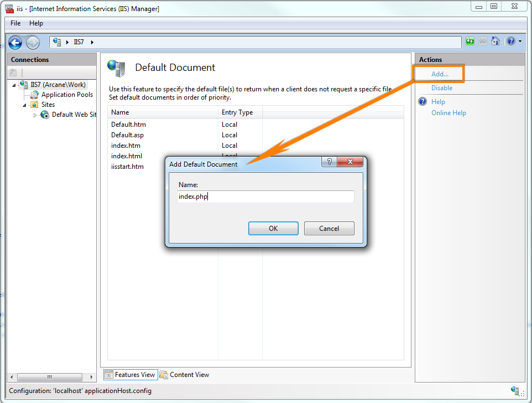Screen dimensions: 532x403
Task: Click the Name text field containing index.php
Action: pos(265,197)
